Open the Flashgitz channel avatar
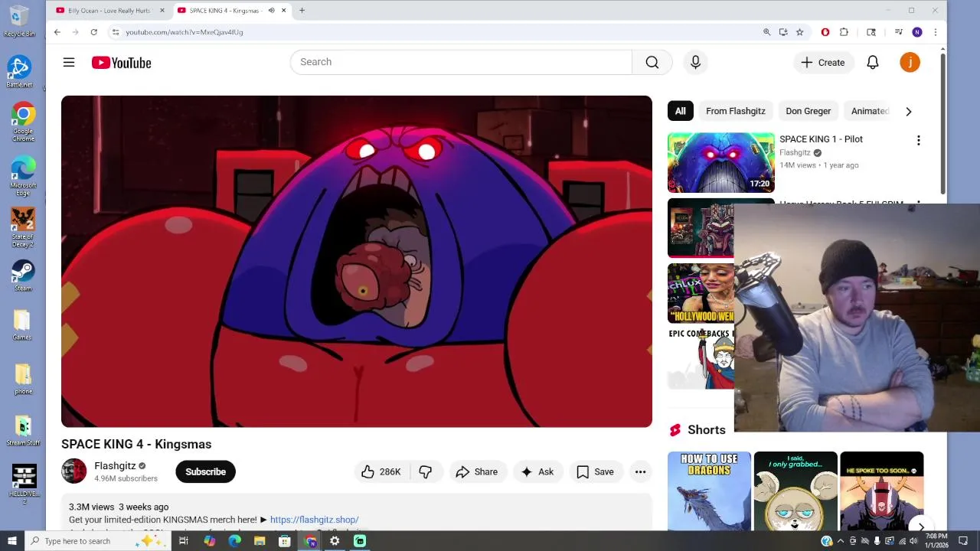The width and height of the screenshot is (980, 551). pos(74,471)
